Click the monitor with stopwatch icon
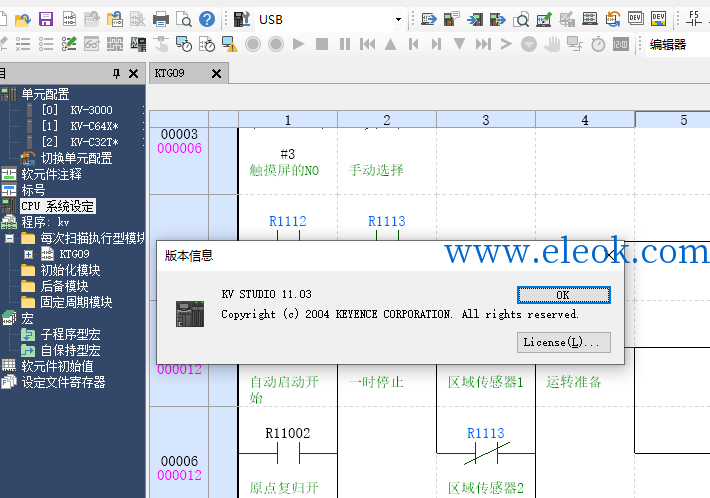The width and height of the screenshot is (710, 498). point(184,44)
